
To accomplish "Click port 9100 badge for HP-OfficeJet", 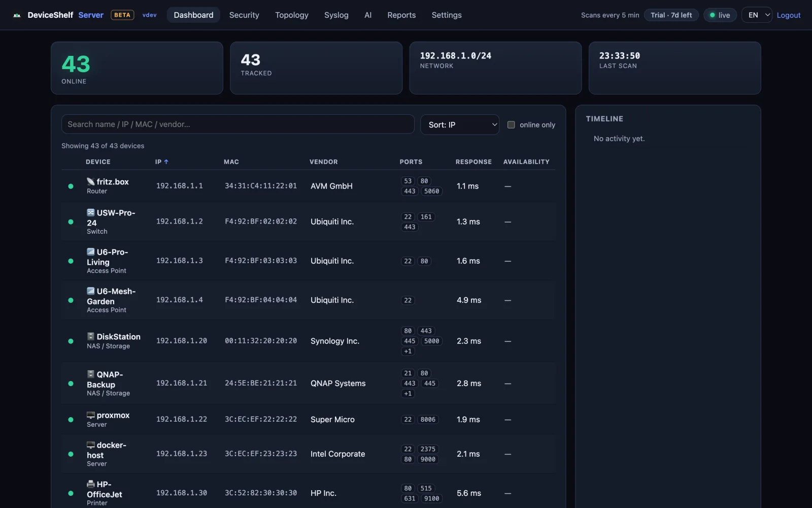I will [x=431, y=499].
